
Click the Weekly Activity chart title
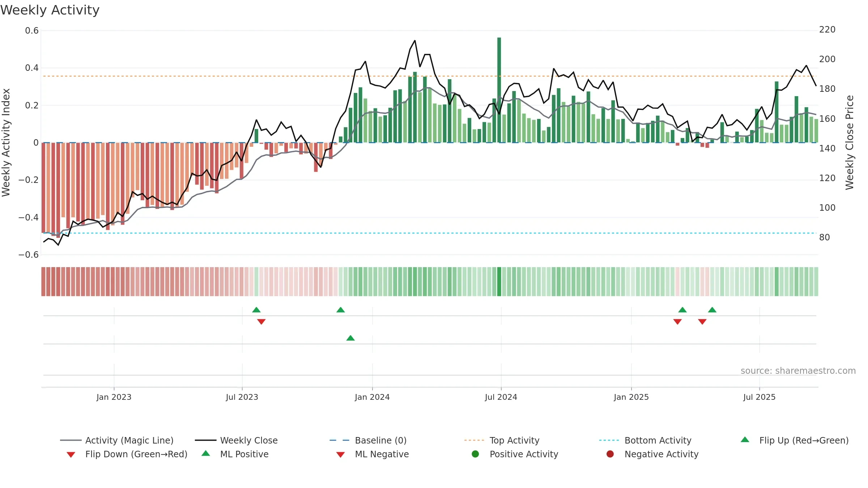(x=50, y=10)
